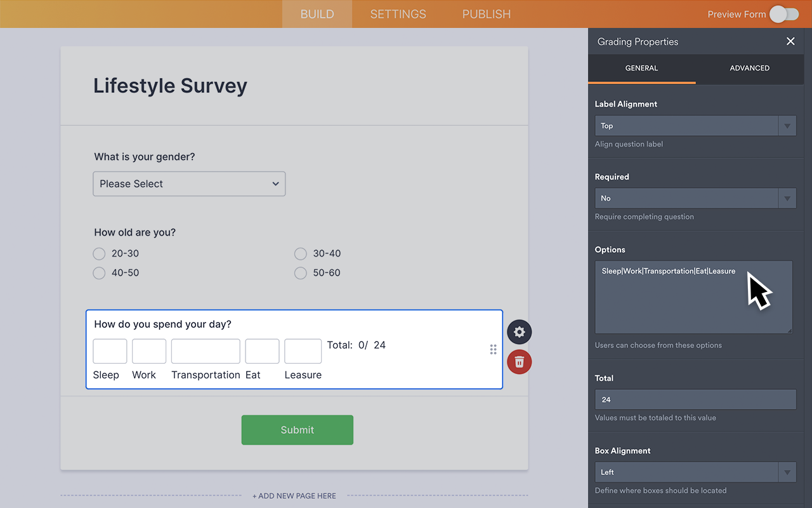Image resolution: width=812 pixels, height=508 pixels.
Task: Click the Required dropdown arrow
Action: [x=787, y=197]
